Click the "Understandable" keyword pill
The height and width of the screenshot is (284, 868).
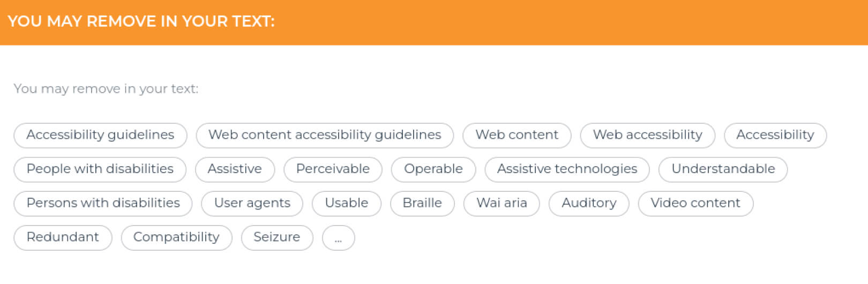pos(723,169)
